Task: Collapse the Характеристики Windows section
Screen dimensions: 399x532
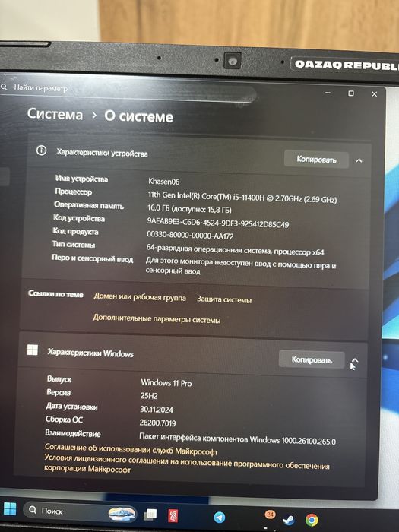Action: [x=355, y=360]
